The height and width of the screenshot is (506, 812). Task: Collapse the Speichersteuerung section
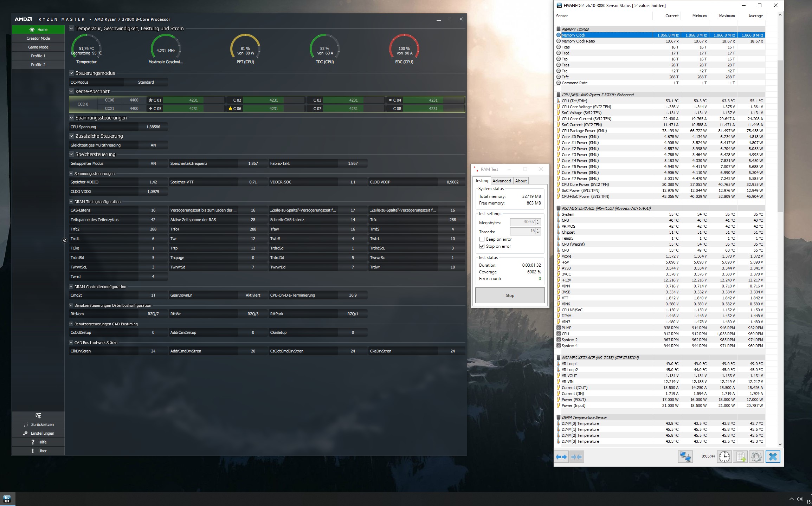point(72,154)
